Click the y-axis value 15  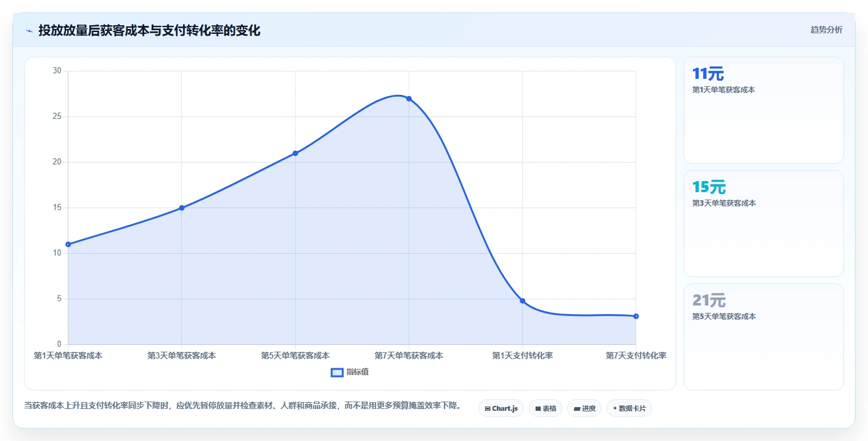[57, 208]
